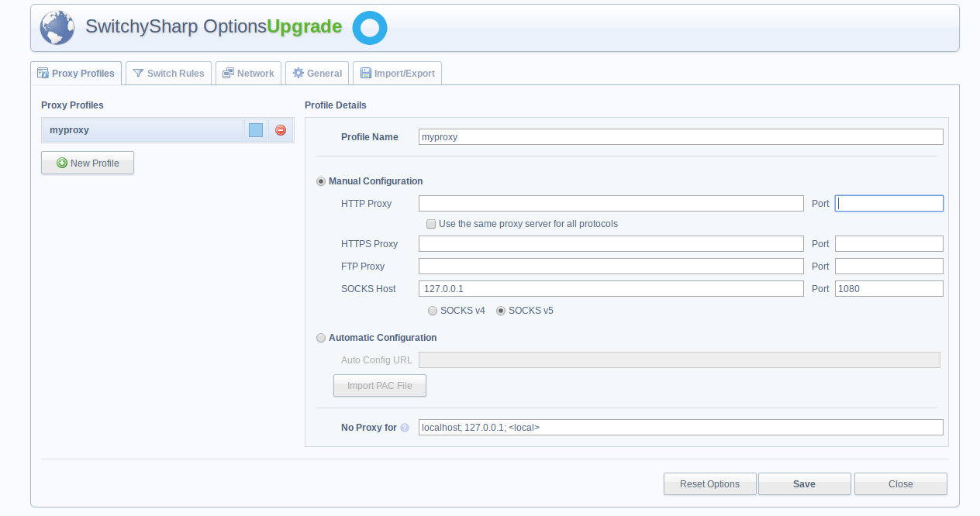The height and width of the screenshot is (516, 980).
Task: Choose SOCKS v4 option
Action: coord(433,311)
